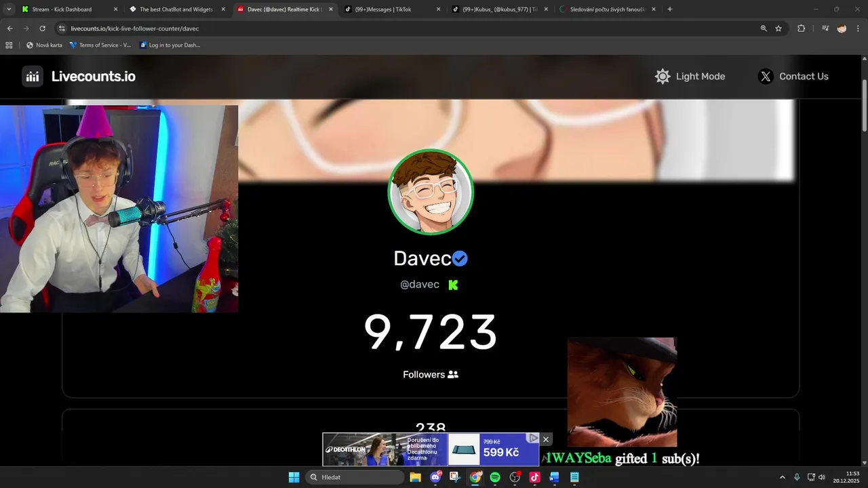868x488 pixels.
Task: Open the Chrome extensions puzzle icon
Action: pos(801,28)
